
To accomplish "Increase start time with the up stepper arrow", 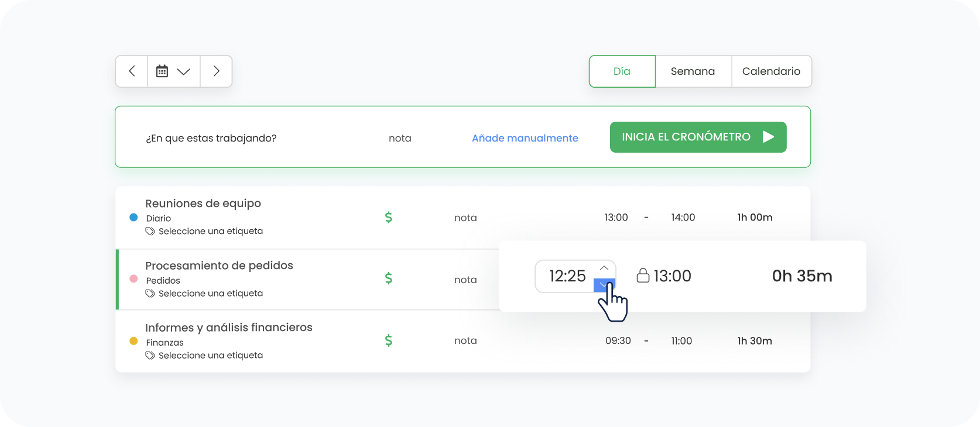I will 604,268.
